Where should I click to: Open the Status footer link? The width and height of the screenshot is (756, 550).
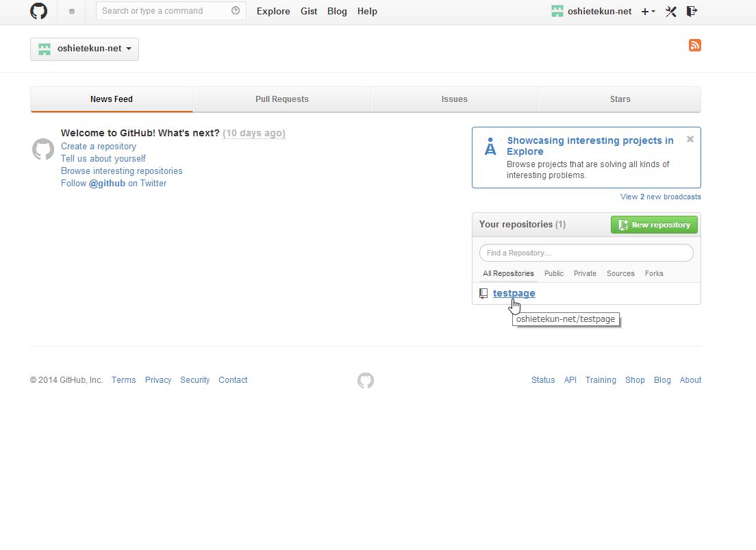point(543,380)
